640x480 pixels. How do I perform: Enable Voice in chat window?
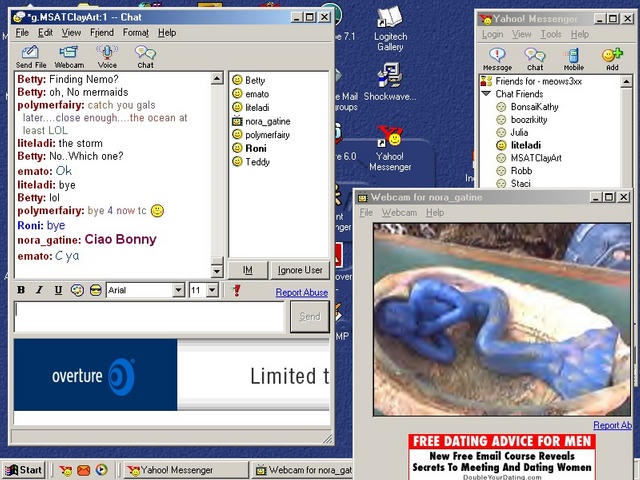pyautogui.click(x=107, y=57)
